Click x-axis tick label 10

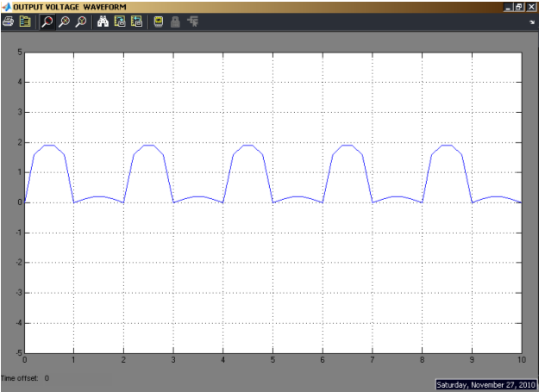pyautogui.click(x=522, y=360)
